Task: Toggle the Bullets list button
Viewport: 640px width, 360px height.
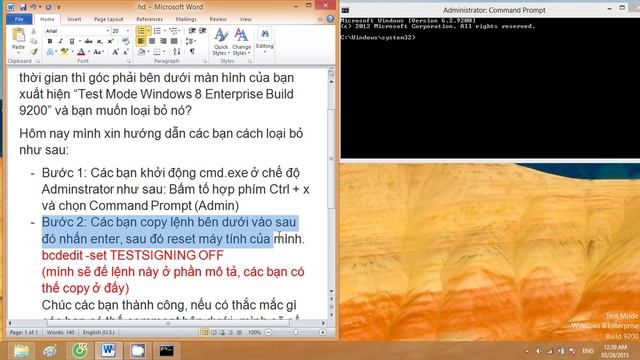Action: 141,31
